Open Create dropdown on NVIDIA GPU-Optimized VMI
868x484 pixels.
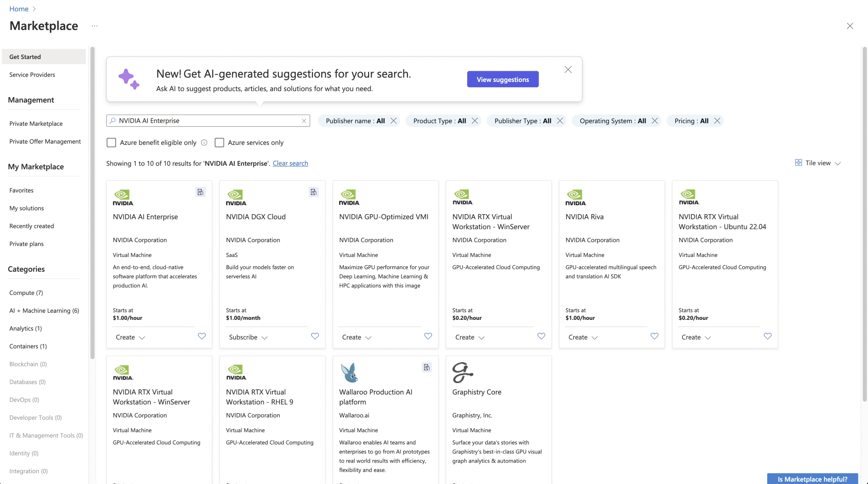coord(356,337)
